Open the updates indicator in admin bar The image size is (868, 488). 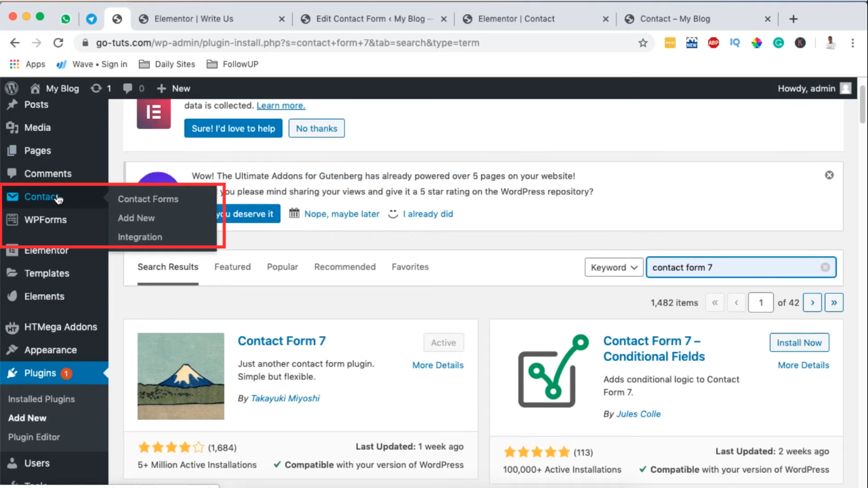pyautogui.click(x=101, y=88)
